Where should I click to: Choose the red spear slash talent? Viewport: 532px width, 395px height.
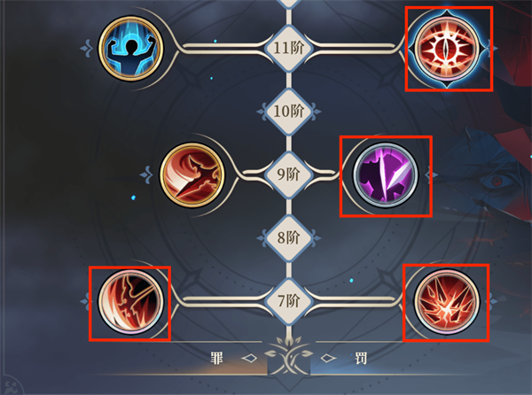[x=192, y=174]
